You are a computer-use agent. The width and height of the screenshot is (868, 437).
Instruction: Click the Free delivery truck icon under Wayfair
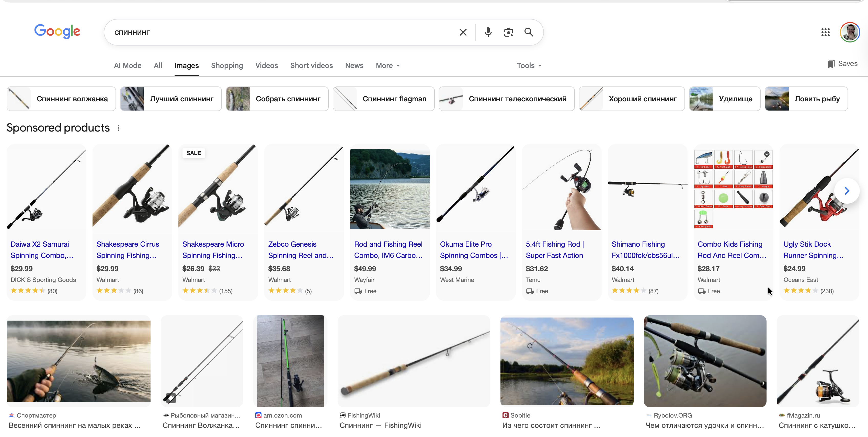pos(358,291)
